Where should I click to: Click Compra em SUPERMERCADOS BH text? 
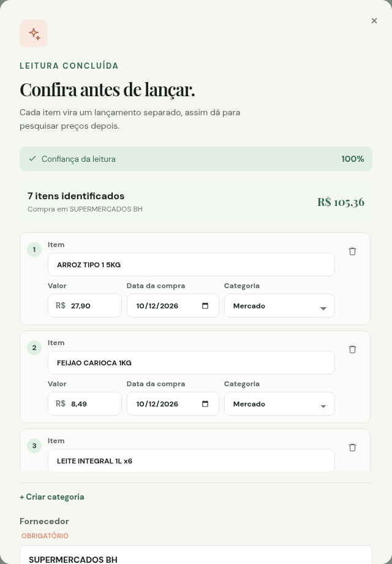coord(85,209)
